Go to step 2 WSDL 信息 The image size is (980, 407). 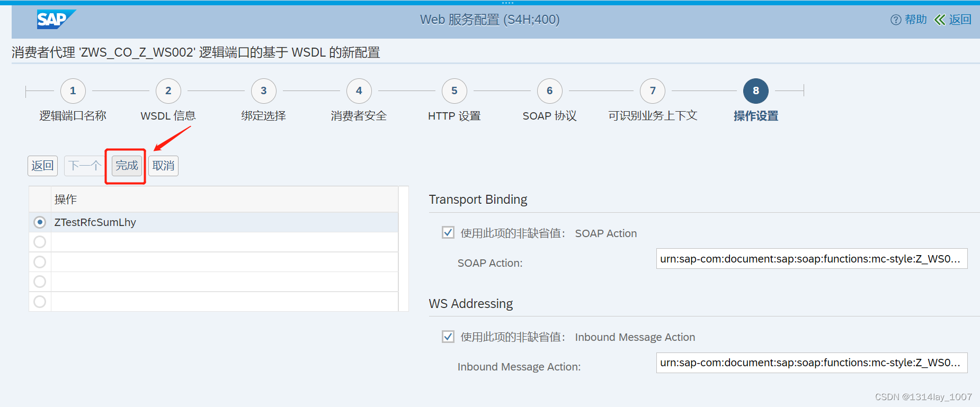click(x=168, y=91)
